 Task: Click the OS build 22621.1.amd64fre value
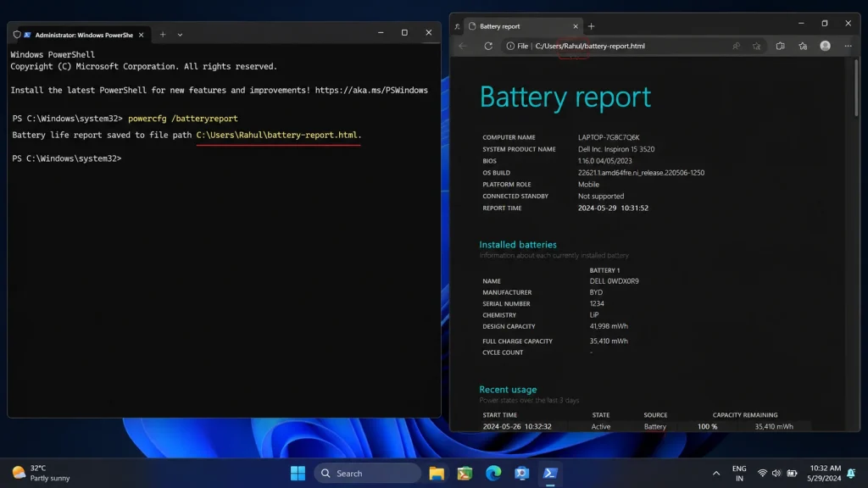[x=641, y=173]
